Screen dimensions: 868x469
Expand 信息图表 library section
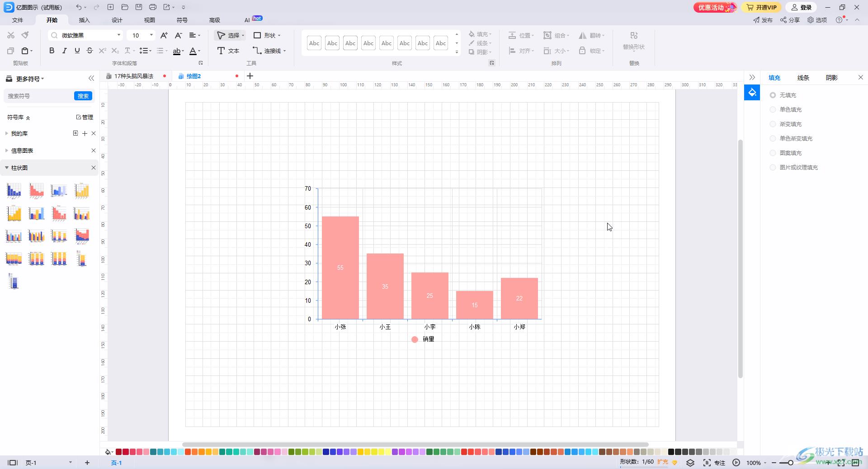coord(7,150)
